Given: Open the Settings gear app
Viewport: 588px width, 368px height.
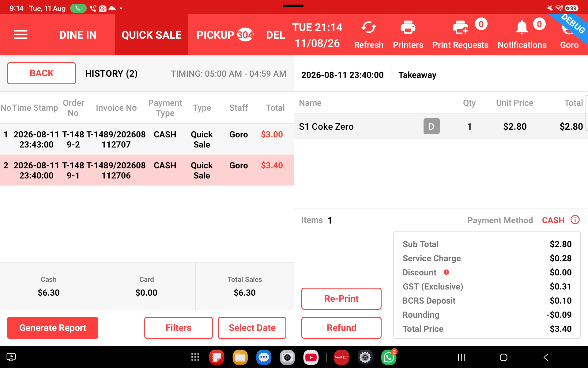Looking at the screenshot, I should click(365, 357).
